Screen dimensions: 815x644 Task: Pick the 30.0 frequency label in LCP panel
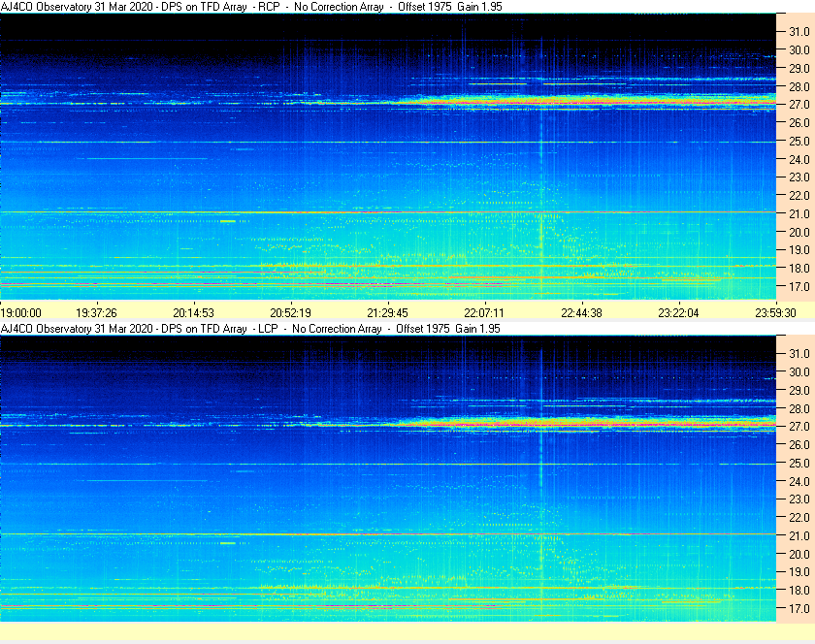(x=799, y=372)
